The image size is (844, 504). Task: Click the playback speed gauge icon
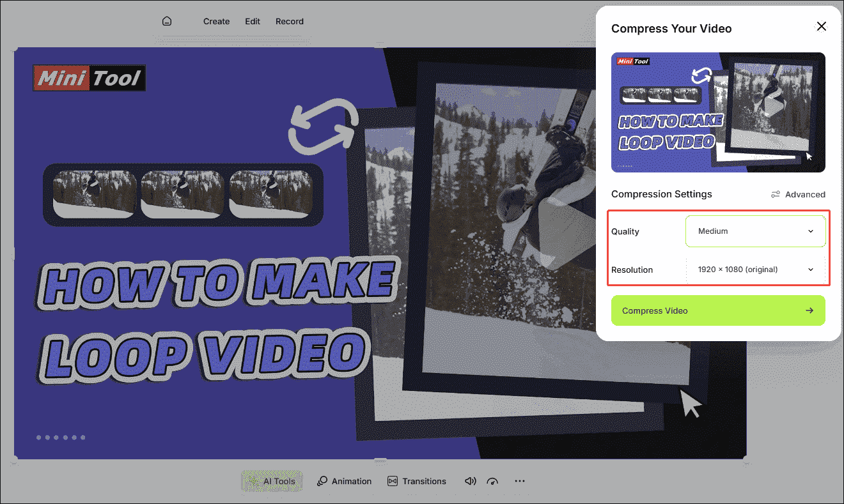[492, 481]
